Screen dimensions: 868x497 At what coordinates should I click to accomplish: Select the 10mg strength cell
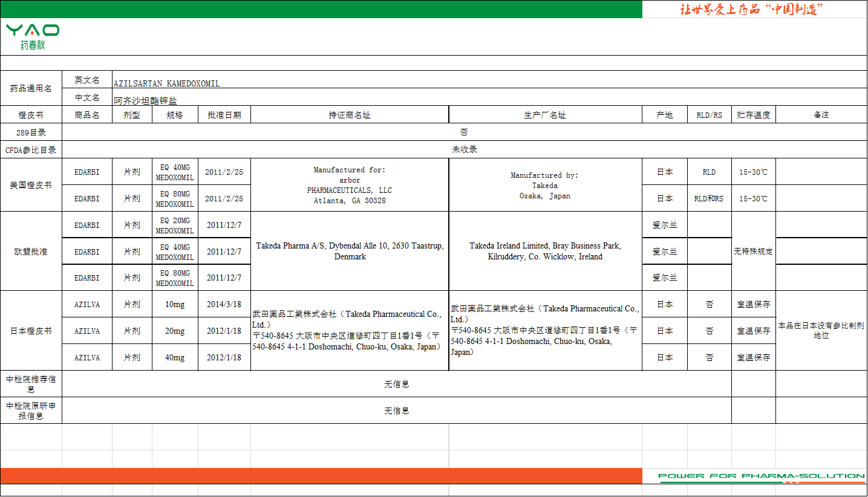point(175,304)
